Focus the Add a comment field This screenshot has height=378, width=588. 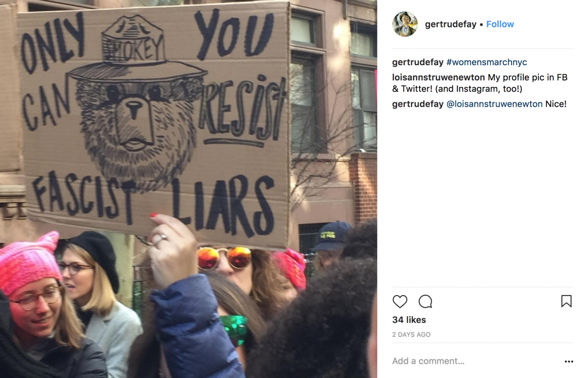click(x=475, y=361)
